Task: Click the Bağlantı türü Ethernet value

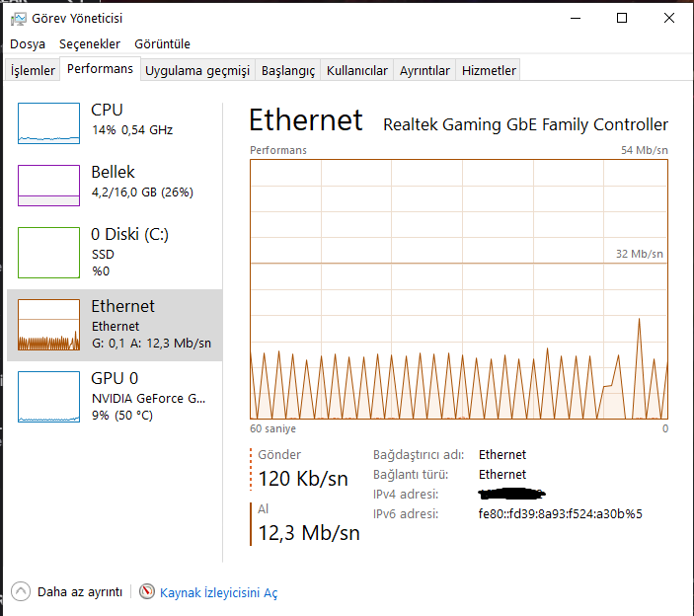Action: [502, 475]
